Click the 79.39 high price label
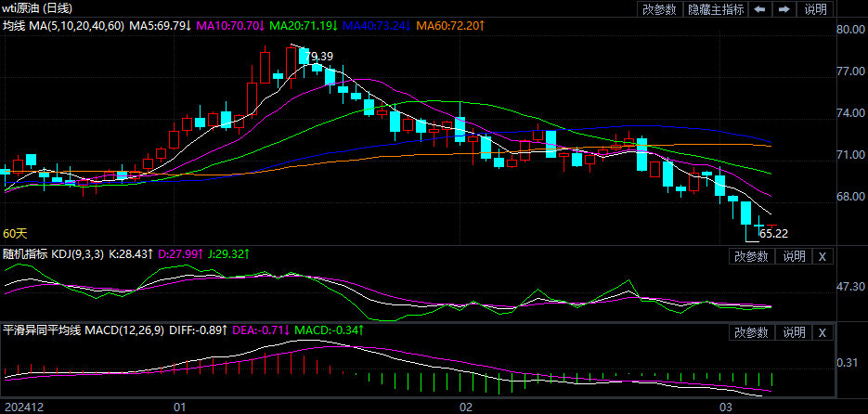Image resolution: width=868 pixels, height=414 pixels. [x=319, y=57]
